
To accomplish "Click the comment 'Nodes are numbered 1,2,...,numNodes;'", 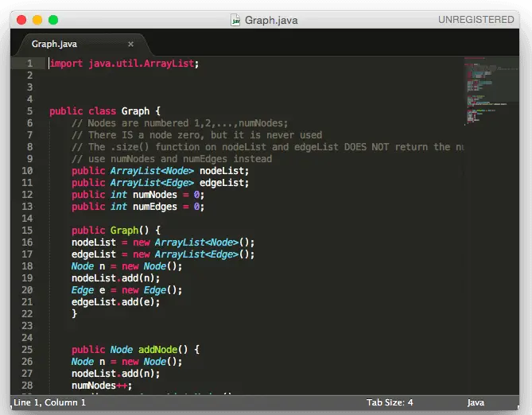I will pos(180,123).
